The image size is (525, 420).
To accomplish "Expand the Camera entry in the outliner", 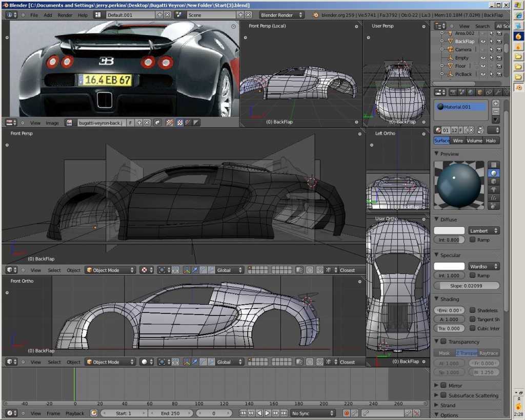I will point(442,49).
